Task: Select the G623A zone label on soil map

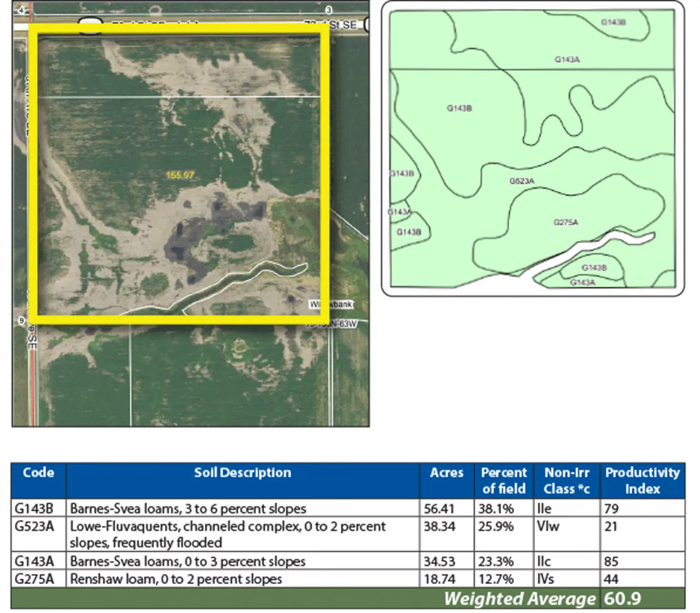Action: point(521,181)
